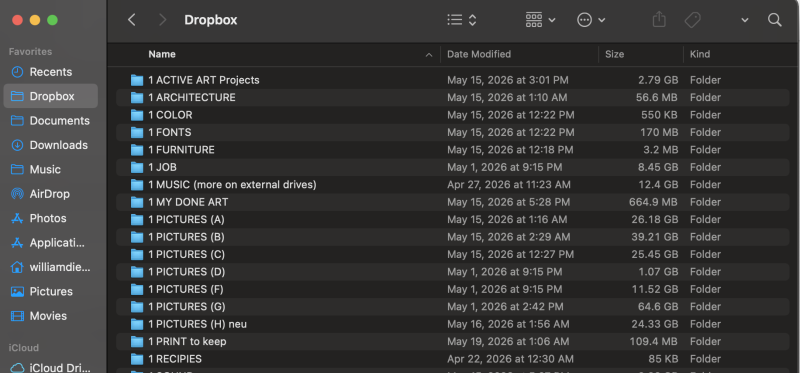
Task: Click the 1 ACTIVE ART Projects folder icon
Action: (137, 80)
